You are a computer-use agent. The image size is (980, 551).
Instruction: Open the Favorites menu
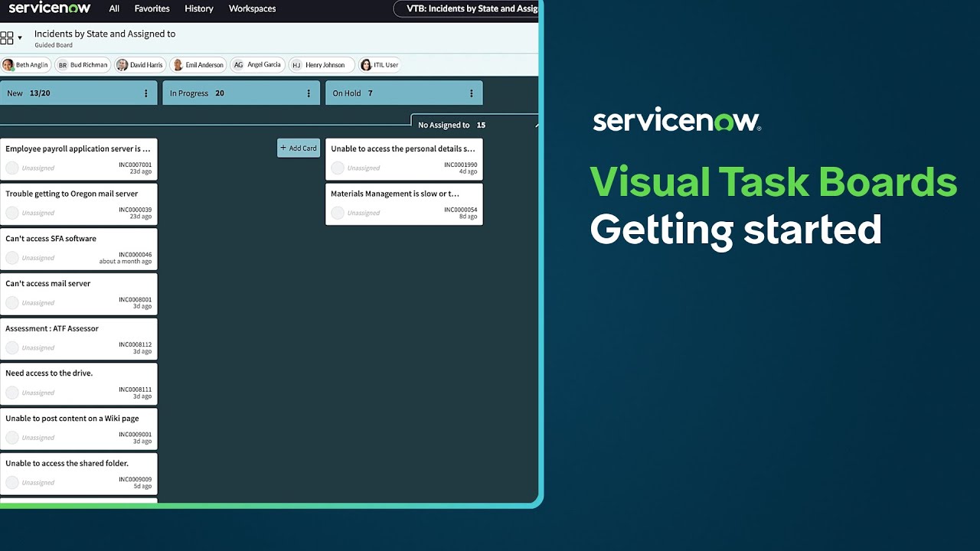152,8
